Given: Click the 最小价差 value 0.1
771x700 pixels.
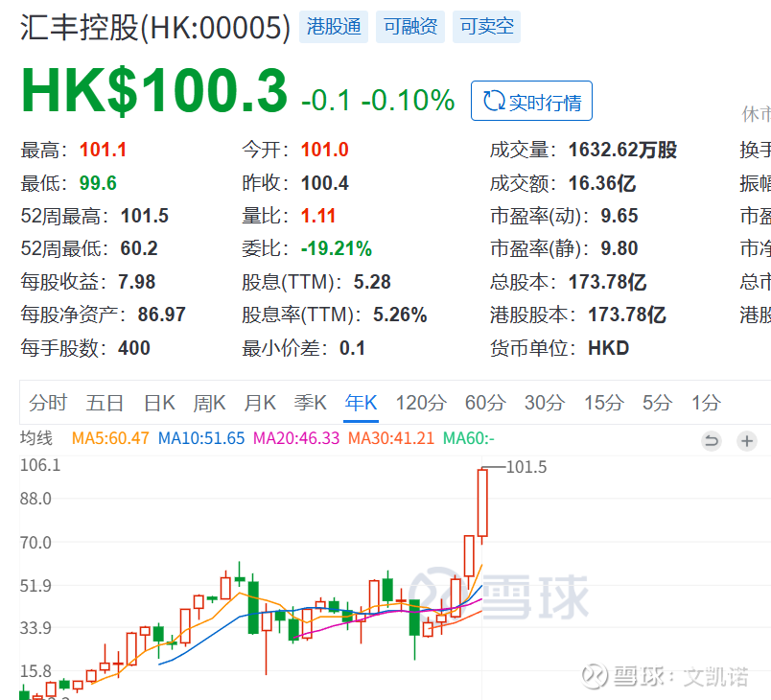Looking at the screenshot, I should click(352, 348).
